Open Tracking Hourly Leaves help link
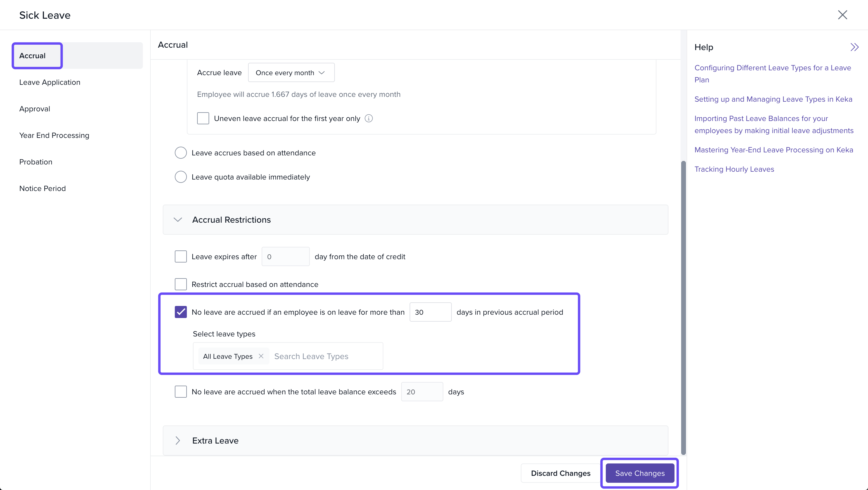868x490 pixels. click(734, 169)
